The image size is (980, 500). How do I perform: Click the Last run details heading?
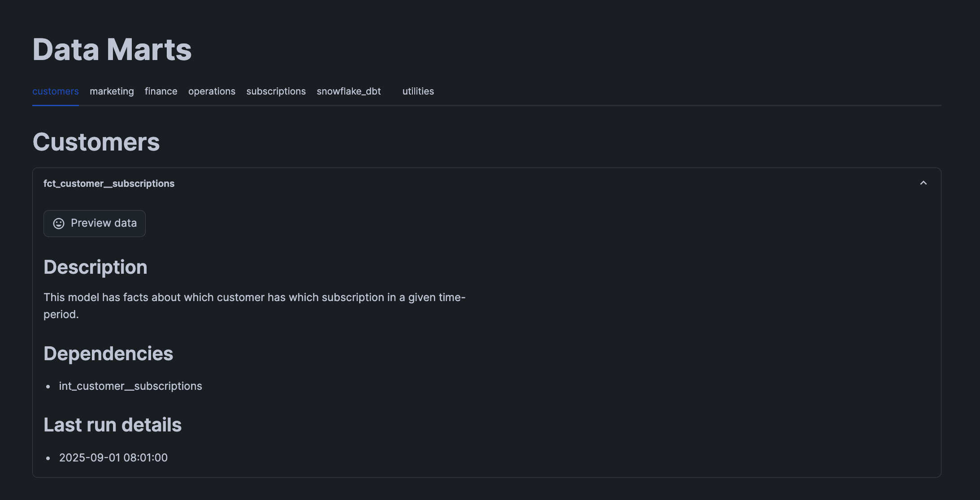[112, 425]
